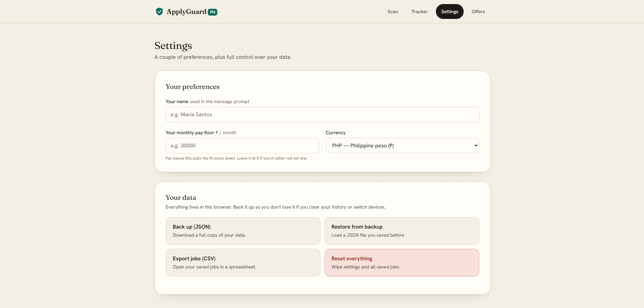Open the Scan tab
The height and width of the screenshot is (308, 644).
[x=393, y=11]
